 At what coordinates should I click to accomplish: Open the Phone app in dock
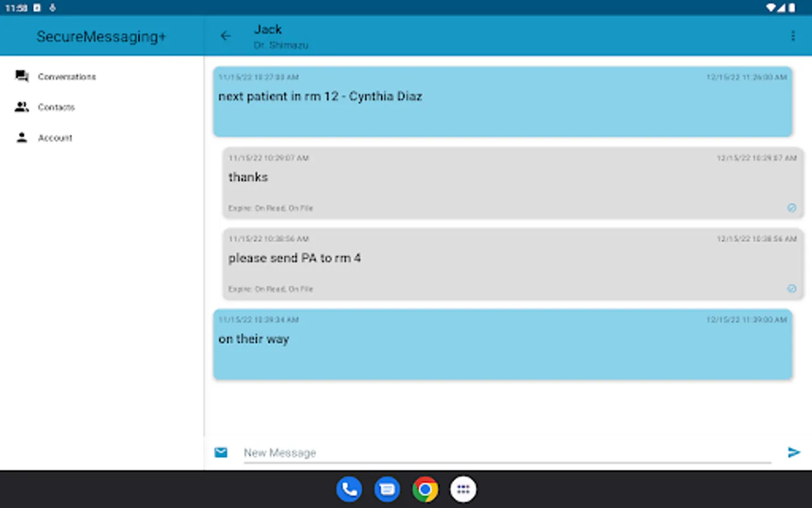(349, 489)
